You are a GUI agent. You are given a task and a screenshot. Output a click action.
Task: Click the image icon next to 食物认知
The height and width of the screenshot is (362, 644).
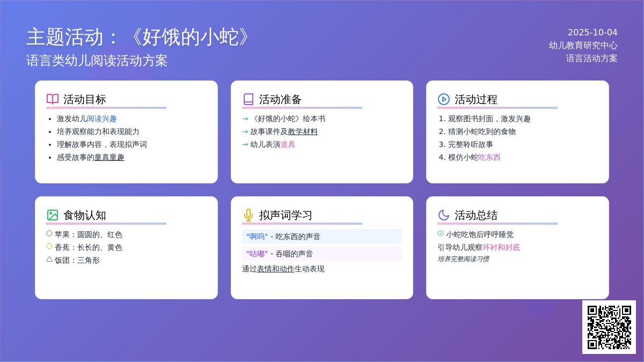(x=53, y=215)
